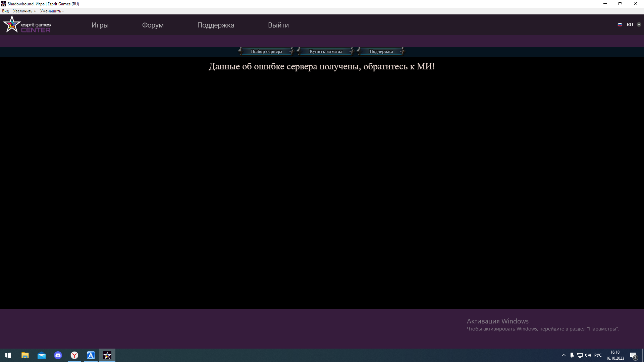Click the Esprit Games Center star logo
Image resolution: width=644 pixels, height=362 pixels.
point(12,24)
